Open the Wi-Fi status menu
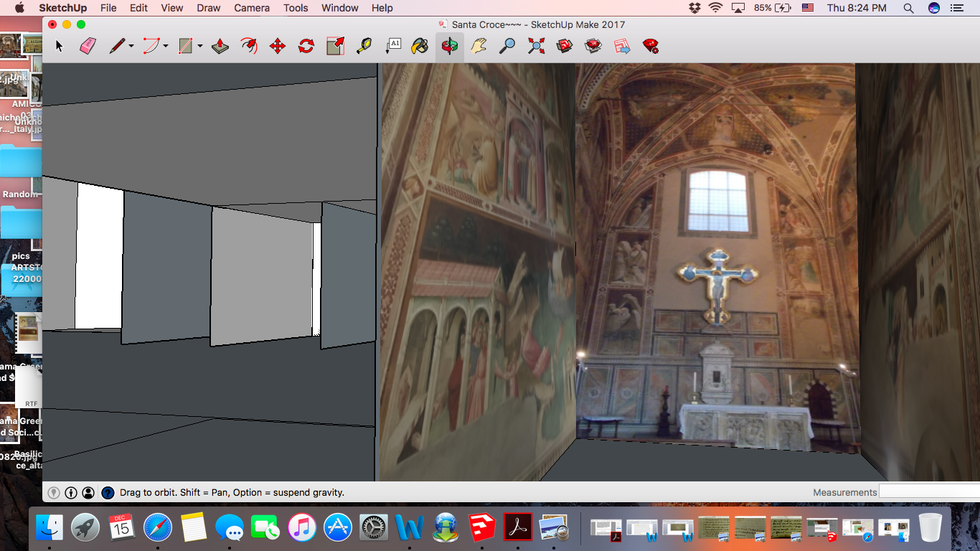Viewport: 980px width, 551px height. click(x=715, y=8)
